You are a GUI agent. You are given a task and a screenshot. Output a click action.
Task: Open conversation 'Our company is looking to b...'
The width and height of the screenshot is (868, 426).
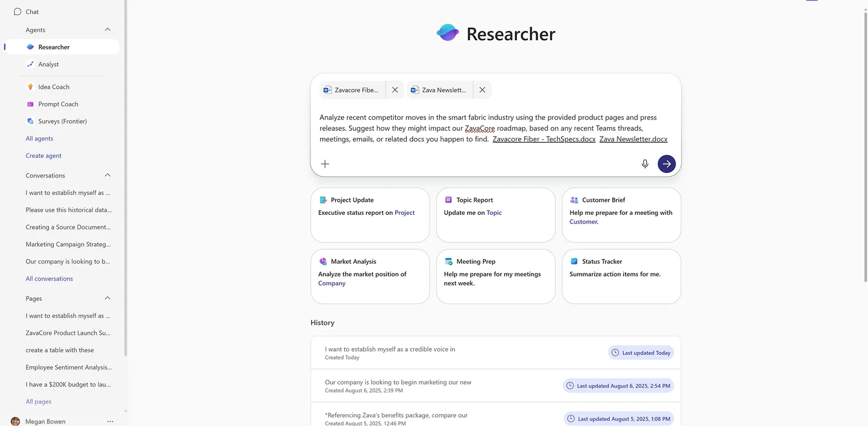pyautogui.click(x=68, y=262)
